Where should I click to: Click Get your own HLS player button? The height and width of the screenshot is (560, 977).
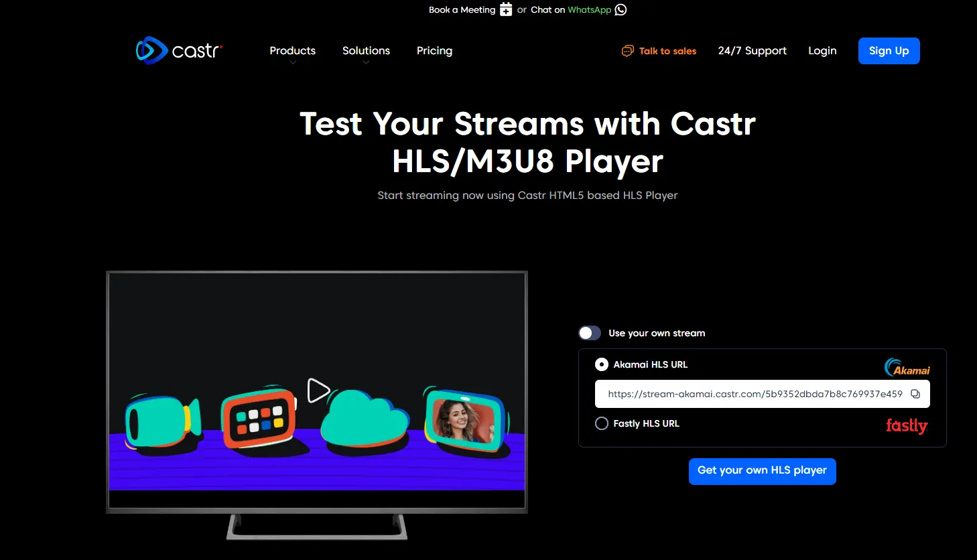762,471
